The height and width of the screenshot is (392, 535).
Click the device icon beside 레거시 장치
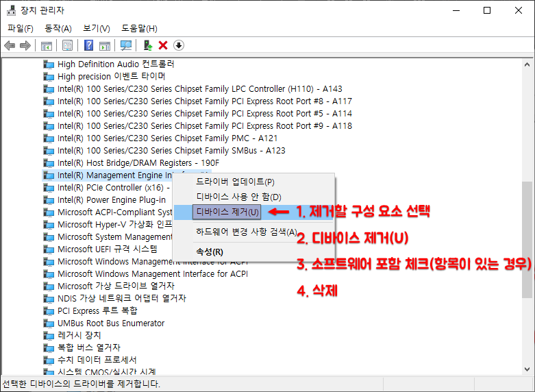[49, 335]
